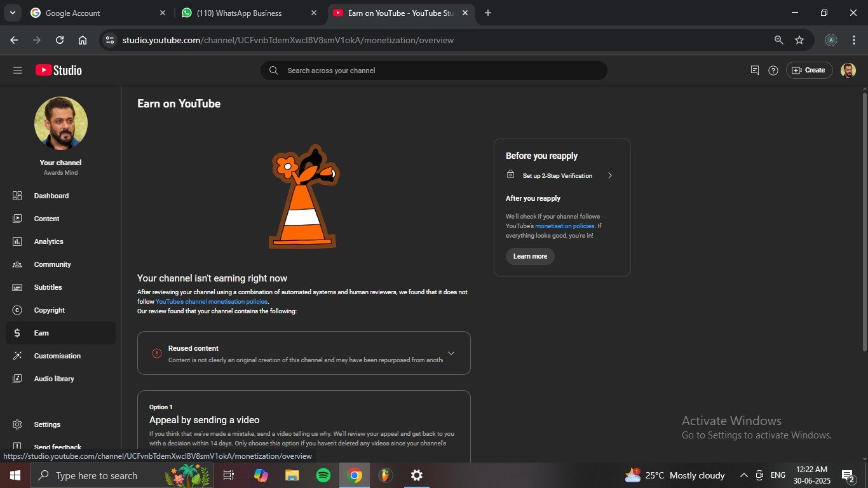Open the tab search dropdown arrow in Chrome
The height and width of the screenshot is (488, 868).
tap(12, 13)
